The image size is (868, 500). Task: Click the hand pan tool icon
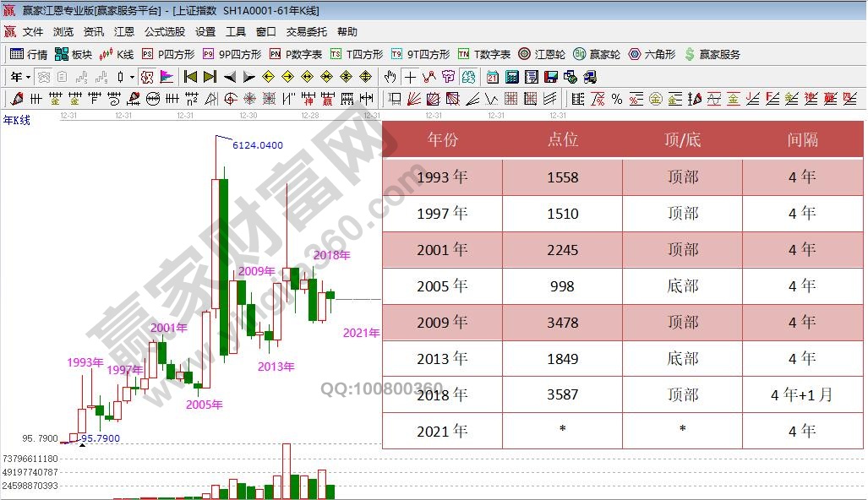[390, 77]
